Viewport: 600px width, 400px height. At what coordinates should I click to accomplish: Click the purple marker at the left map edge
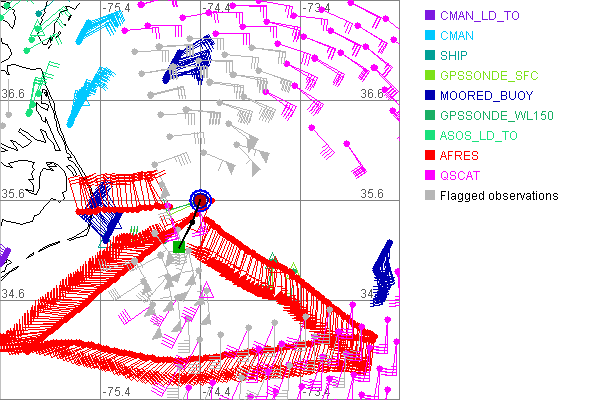[x=3, y=256]
